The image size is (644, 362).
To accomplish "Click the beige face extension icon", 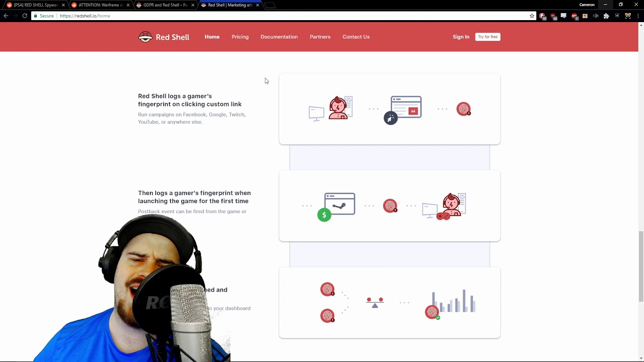I will point(585,16).
